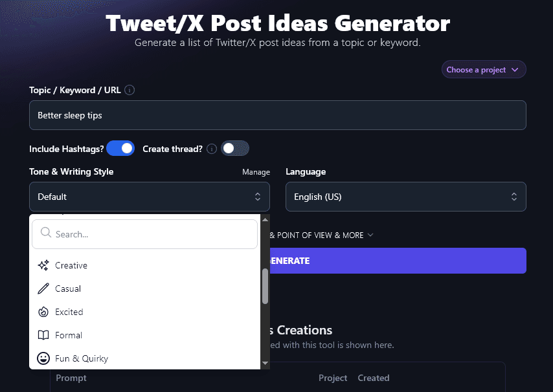Select Formal from the tone list

68,335
